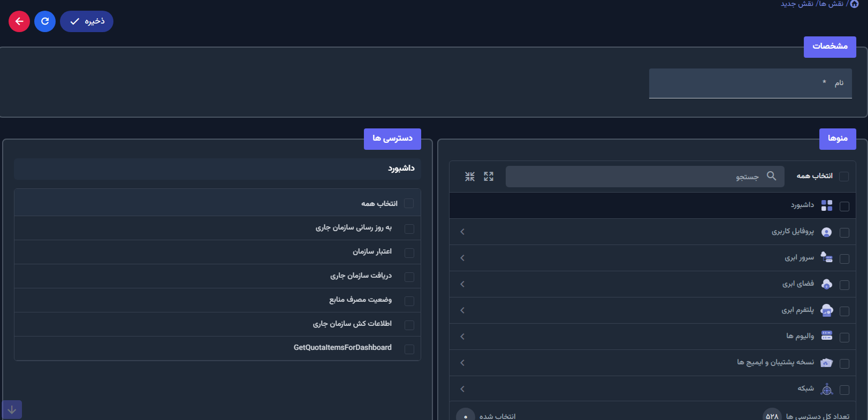This screenshot has width=868, height=420.
Task: Click the GetQuotaItemsForDashboard label
Action: coord(342,348)
